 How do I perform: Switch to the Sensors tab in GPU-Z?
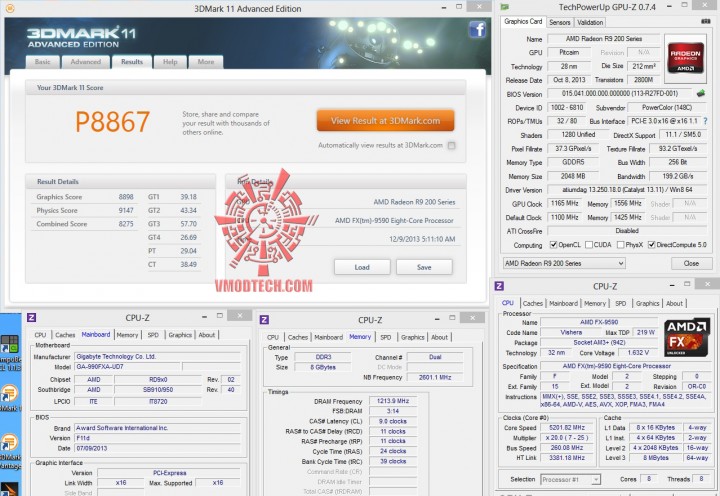point(560,22)
